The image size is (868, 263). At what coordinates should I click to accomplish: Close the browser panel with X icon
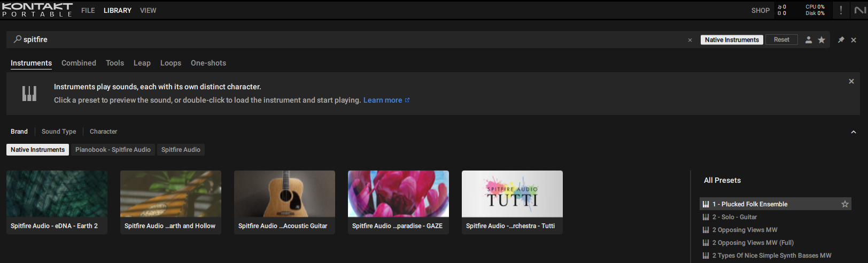tap(854, 40)
